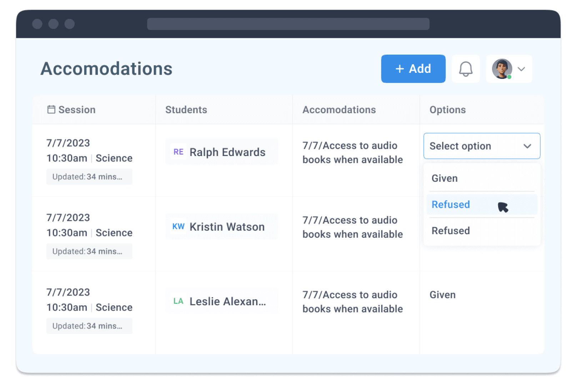Click the calendar icon beside Session
This screenshot has height=392, width=577.
tap(51, 109)
